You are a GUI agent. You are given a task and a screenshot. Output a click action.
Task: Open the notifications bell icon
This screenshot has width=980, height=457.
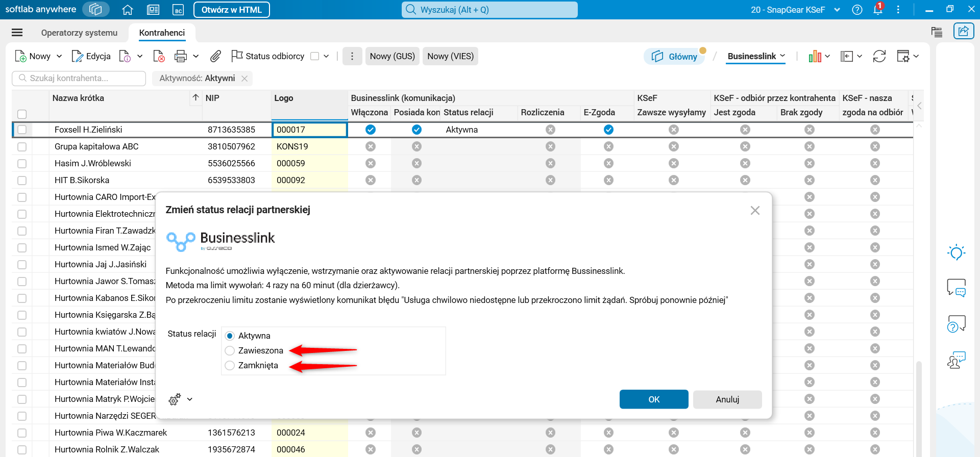coord(878,10)
